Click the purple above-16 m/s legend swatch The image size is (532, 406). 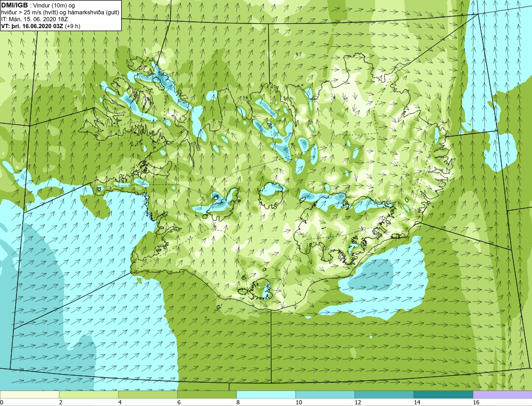coord(503,394)
